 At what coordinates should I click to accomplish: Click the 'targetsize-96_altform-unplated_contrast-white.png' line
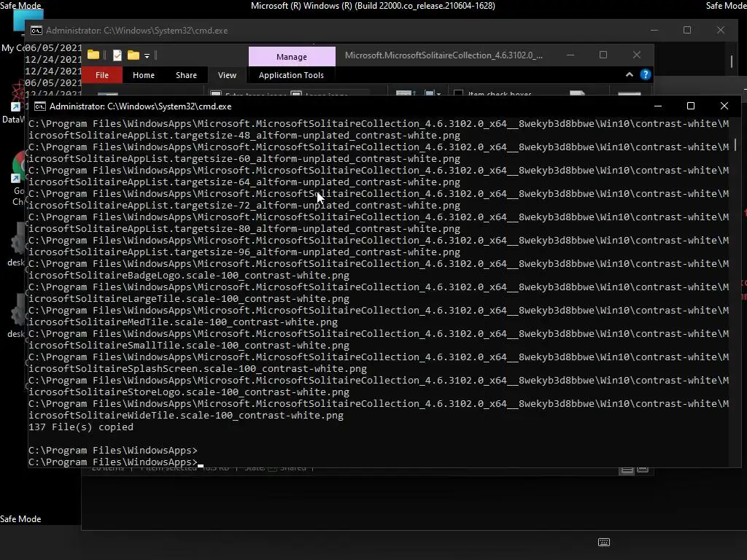(244, 252)
